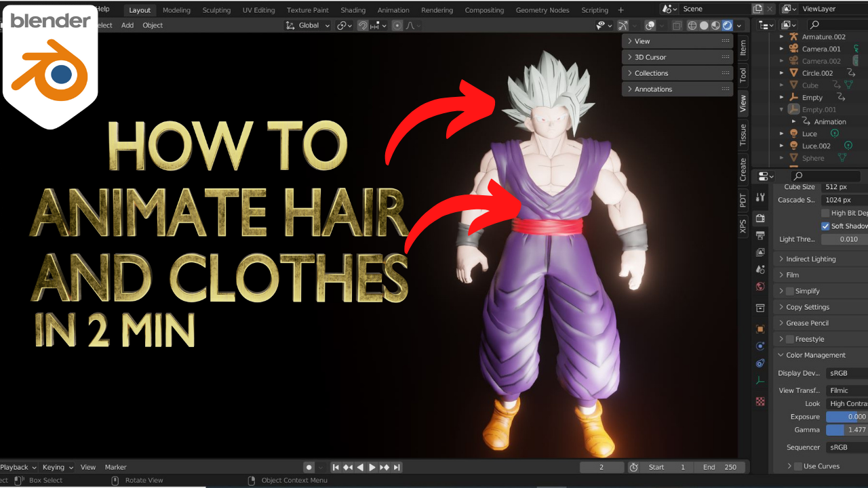Toggle auto keying record button

tap(309, 467)
